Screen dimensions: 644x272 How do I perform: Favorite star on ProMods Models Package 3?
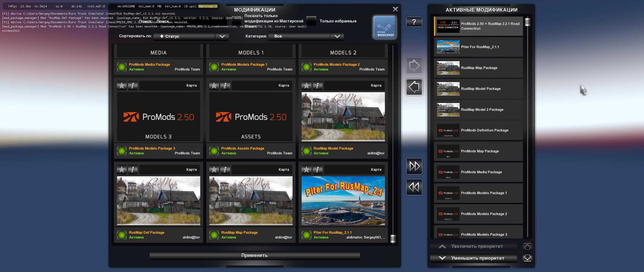122,86
